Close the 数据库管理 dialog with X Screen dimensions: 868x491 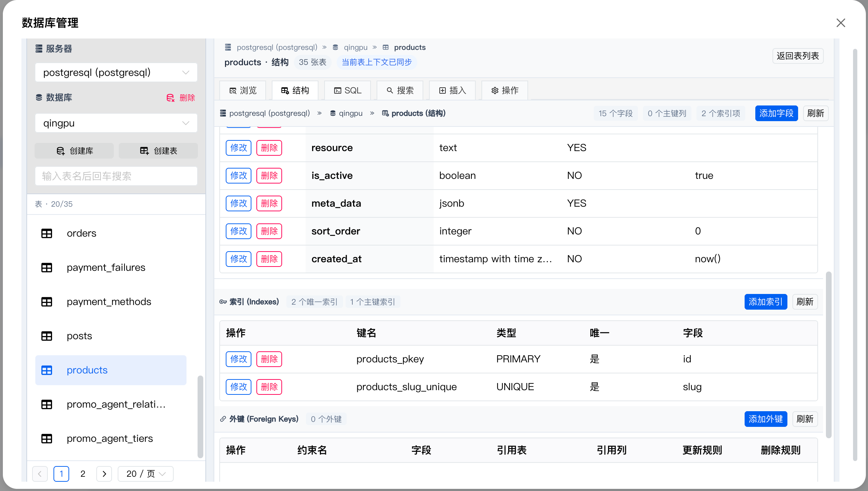click(x=841, y=23)
